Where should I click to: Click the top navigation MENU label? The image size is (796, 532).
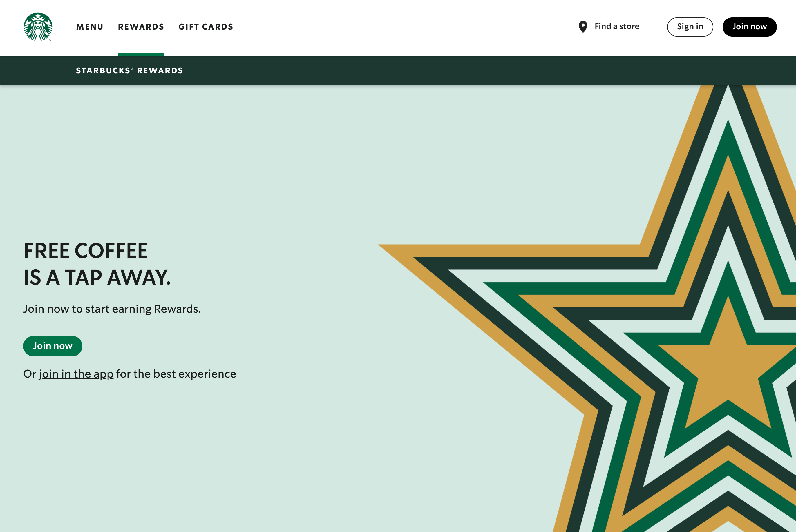(x=90, y=27)
